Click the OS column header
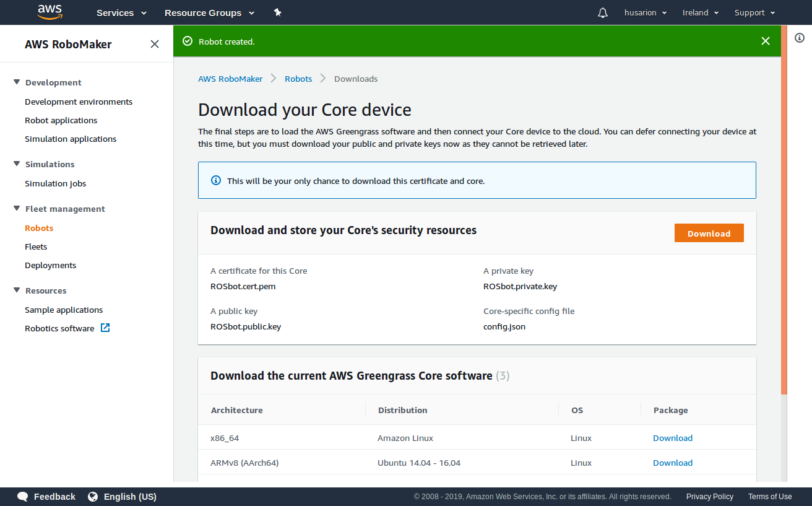812x506 pixels. pos(577,410)
